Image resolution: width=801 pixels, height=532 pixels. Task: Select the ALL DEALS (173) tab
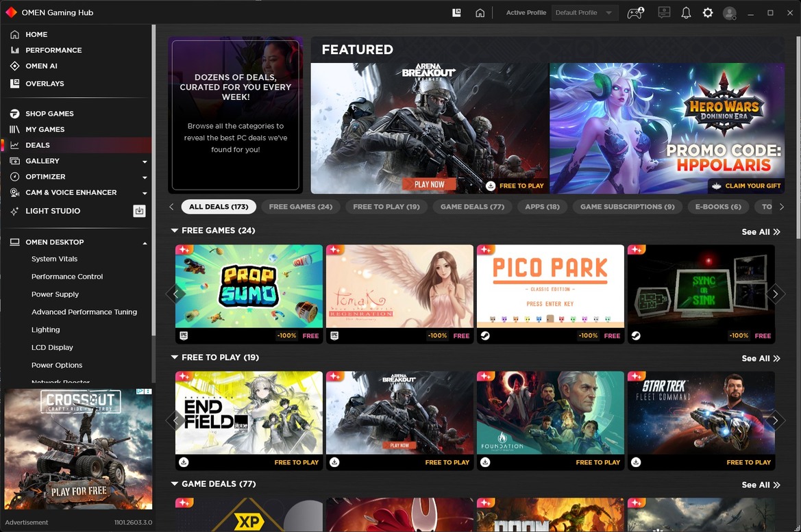(x=219, y=207)
